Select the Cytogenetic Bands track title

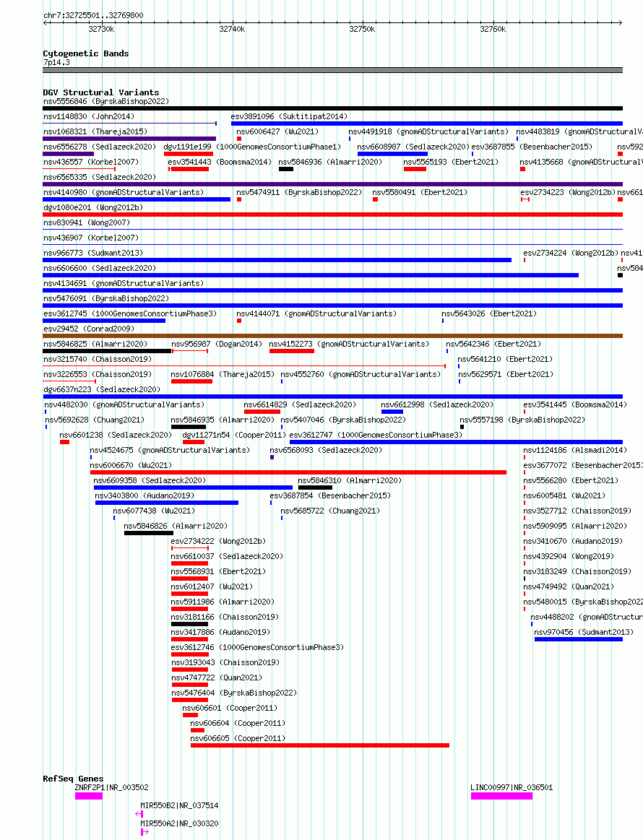[x=86, y=53]
